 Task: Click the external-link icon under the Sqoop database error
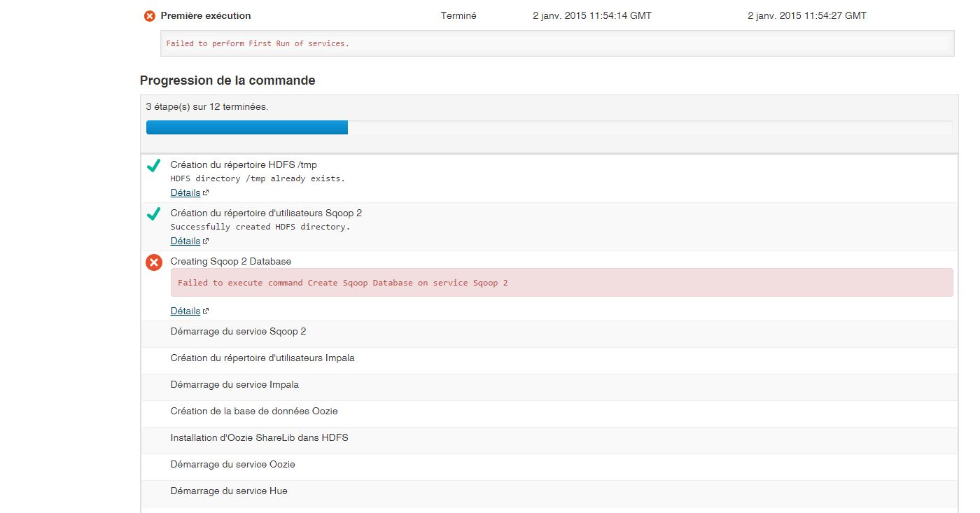point(205,310)
